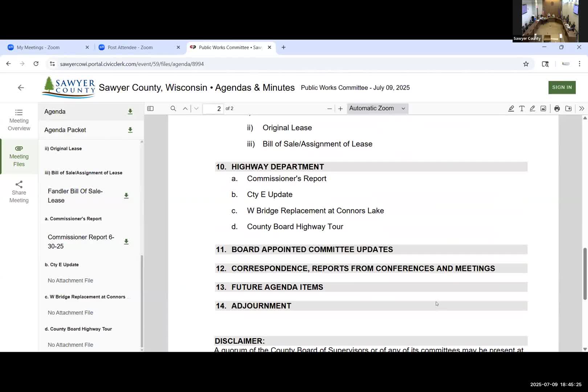
Task: Close the Public Works Committee tab
Action: tap(269, 48)
